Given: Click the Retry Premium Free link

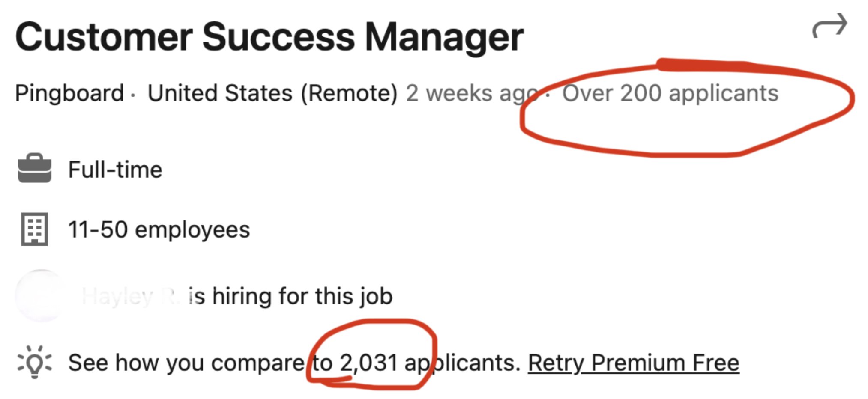Looking at the screenshot, I should pyautogui.click(x=633, y=363).
